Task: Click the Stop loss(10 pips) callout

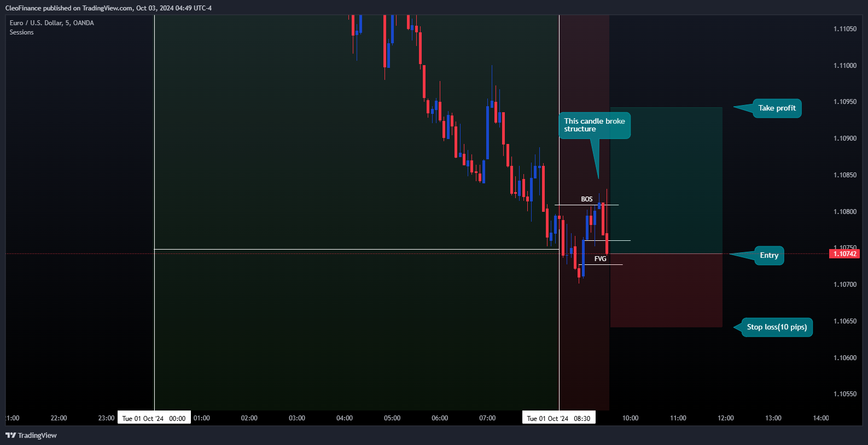Action: (x=777, y=327)
